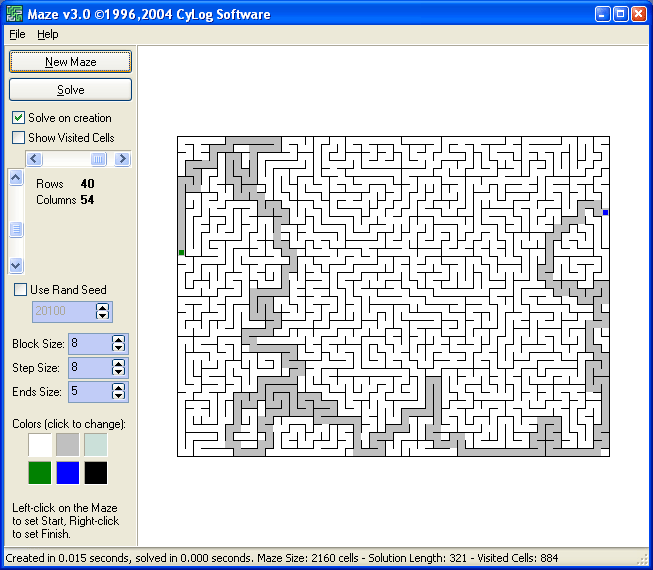Decrease the Ends Size spinner
The width and height of the screenshot is (653, 570).
[x=119, y=396]
